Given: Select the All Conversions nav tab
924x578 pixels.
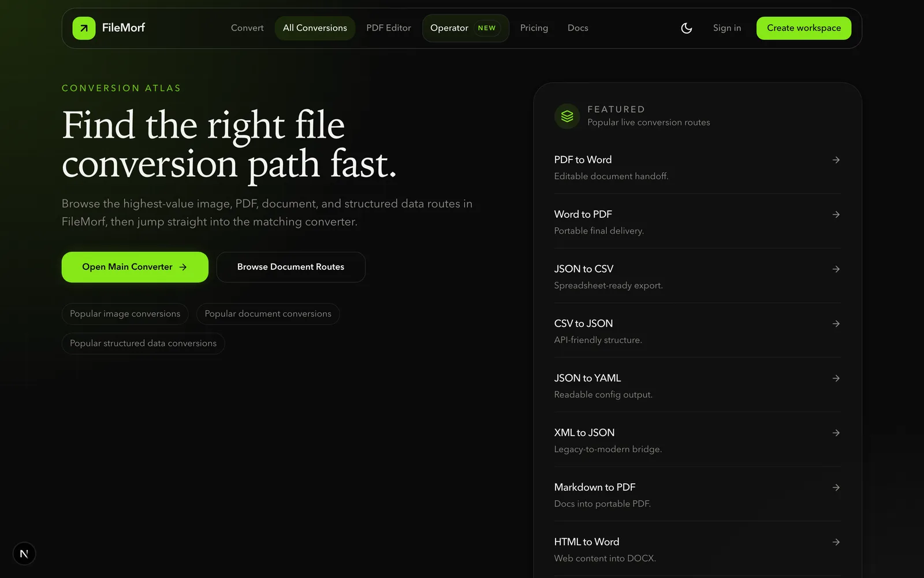Looking at the screenshot, I should click(315, 28).
